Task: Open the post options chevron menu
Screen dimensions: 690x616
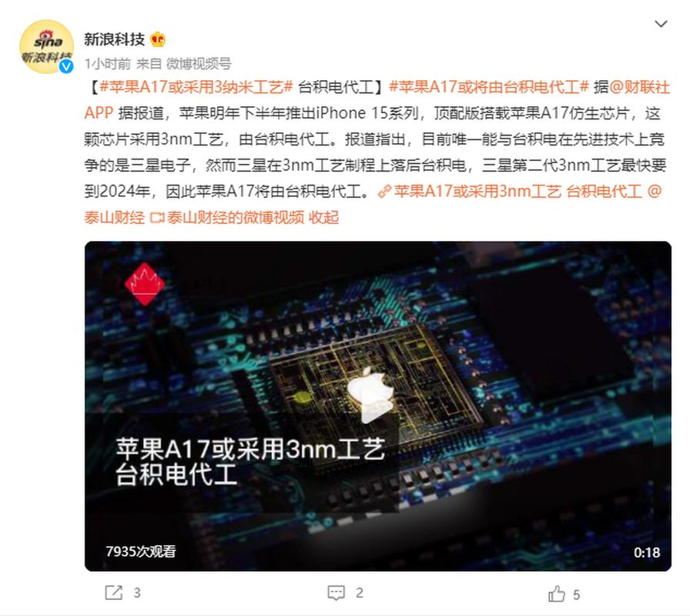Action: (x=661, y=24)
